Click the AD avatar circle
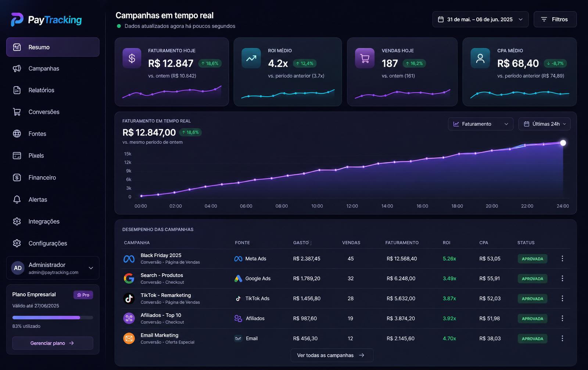 click(x=18, y=268)
